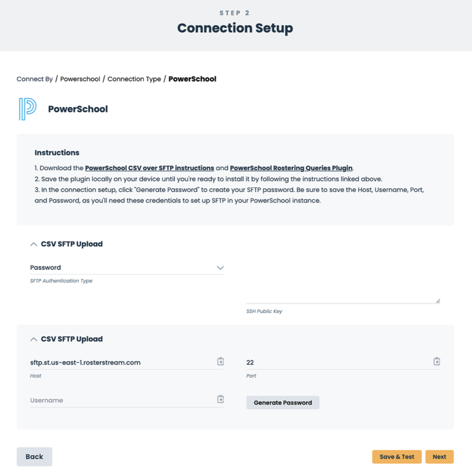This screenshot has height=476, width=472.
Task: Click the Back button
Action: pos(34,457)
